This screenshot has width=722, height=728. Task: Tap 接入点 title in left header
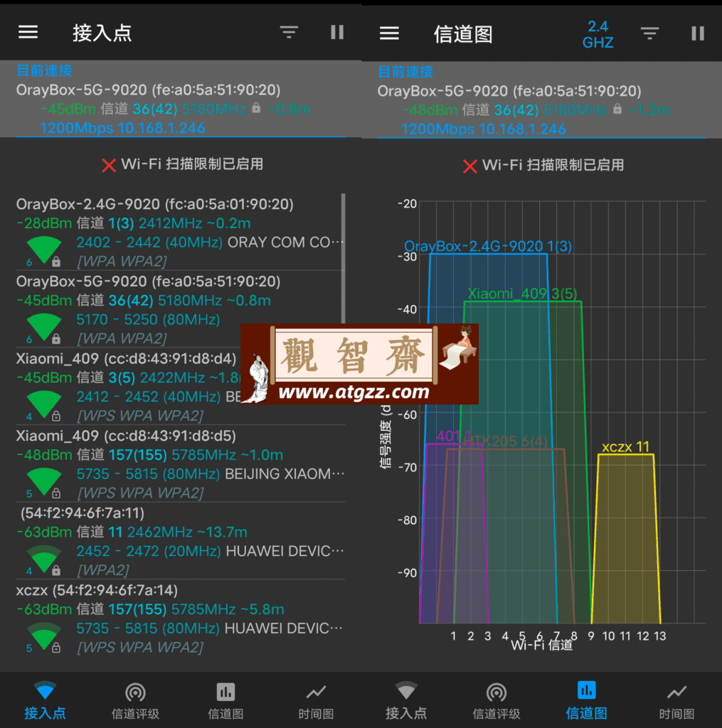pyautogui.click(x=102, y=33)
